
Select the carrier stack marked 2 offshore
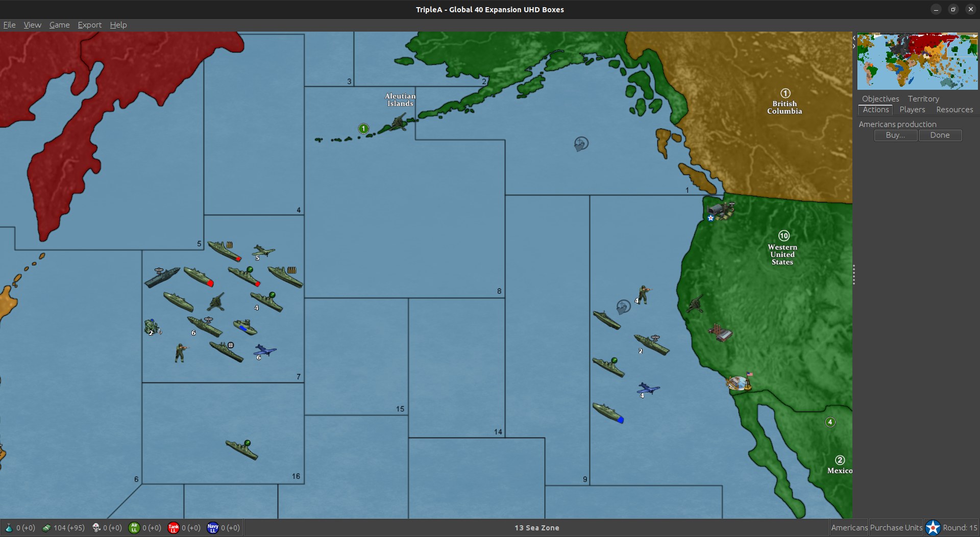[651, 345]
